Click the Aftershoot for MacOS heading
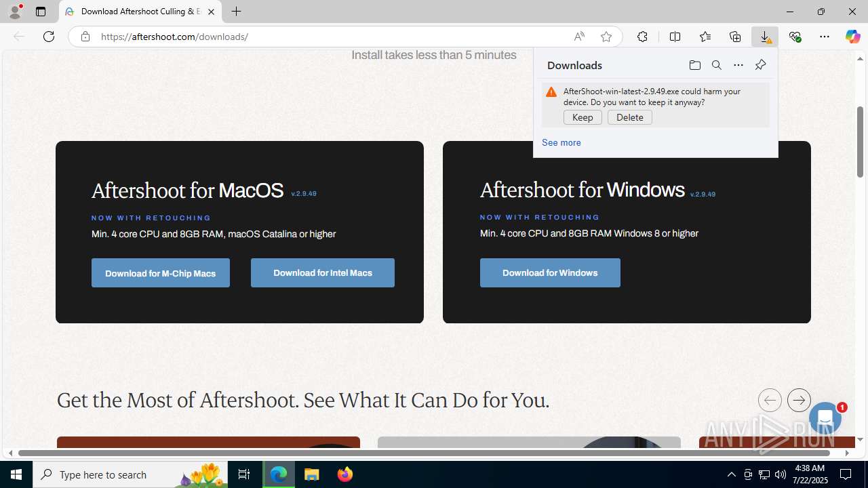Screen dimensions: 868x488 [187, 190]
